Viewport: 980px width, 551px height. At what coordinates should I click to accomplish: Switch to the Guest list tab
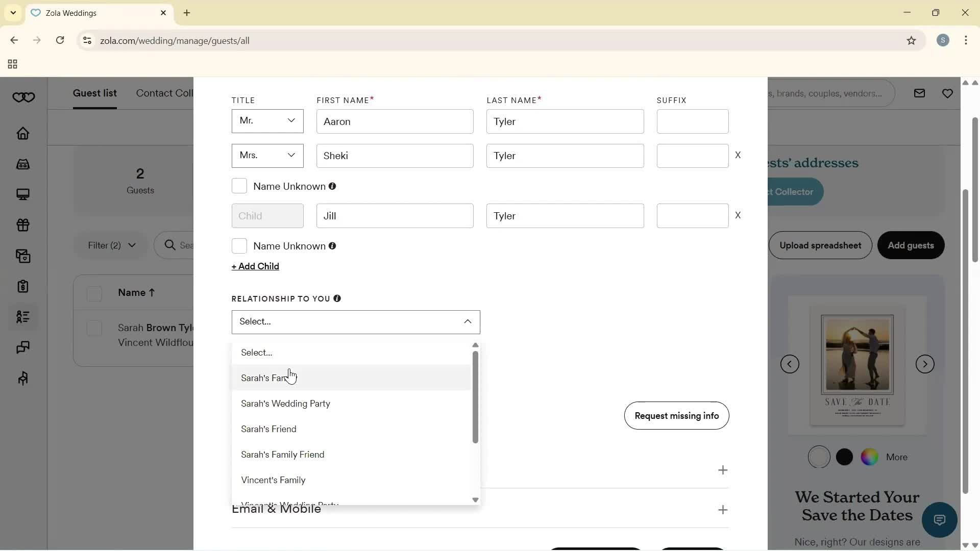(x=95, y=93)
